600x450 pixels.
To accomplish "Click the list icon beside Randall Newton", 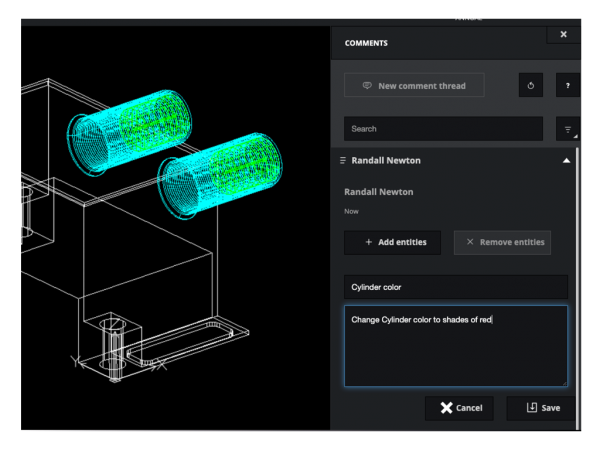I will coord(342,160).
